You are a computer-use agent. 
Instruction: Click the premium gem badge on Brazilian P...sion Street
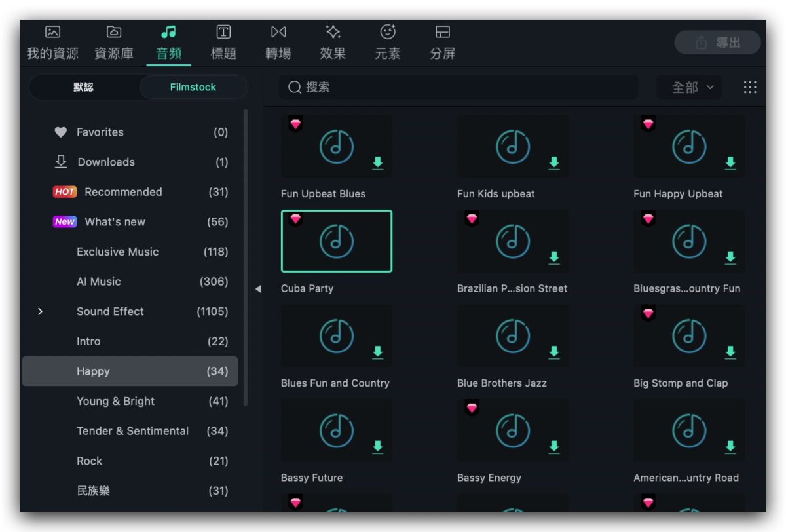pyautogui.click(x=472, y=219)
